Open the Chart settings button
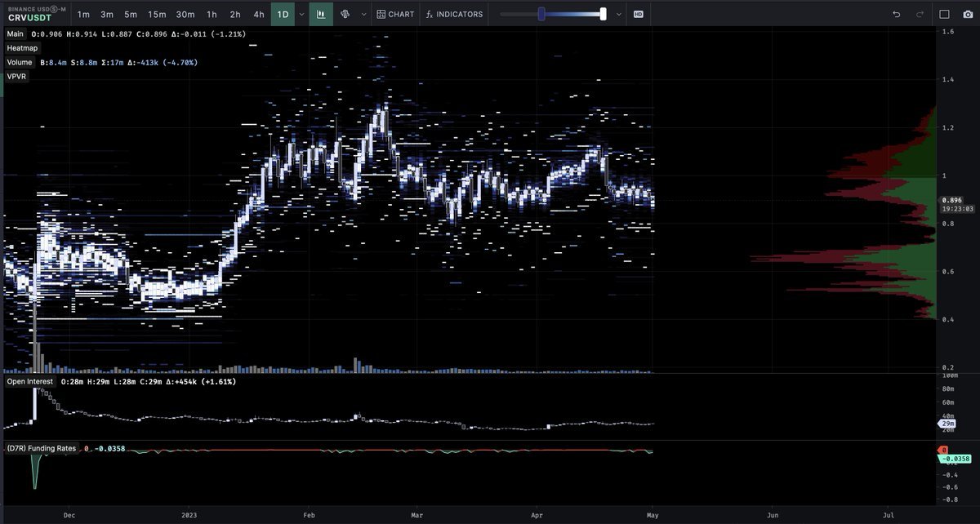Viewport: 980px width, 524px height. 395,14
